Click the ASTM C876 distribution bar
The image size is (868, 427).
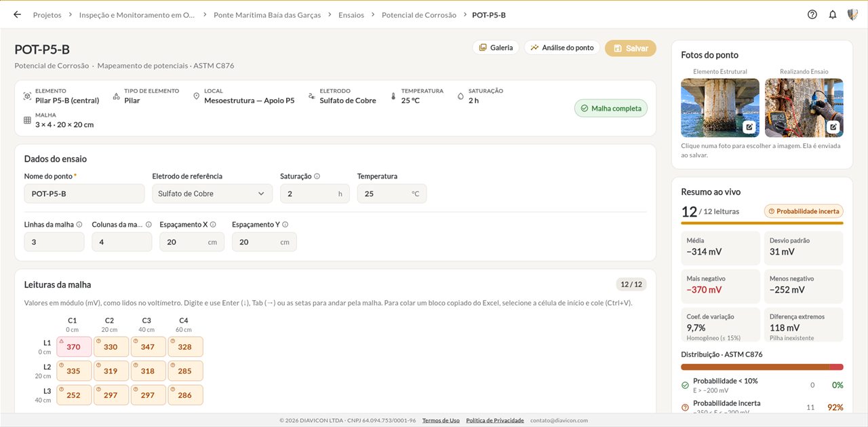[762, 367]
